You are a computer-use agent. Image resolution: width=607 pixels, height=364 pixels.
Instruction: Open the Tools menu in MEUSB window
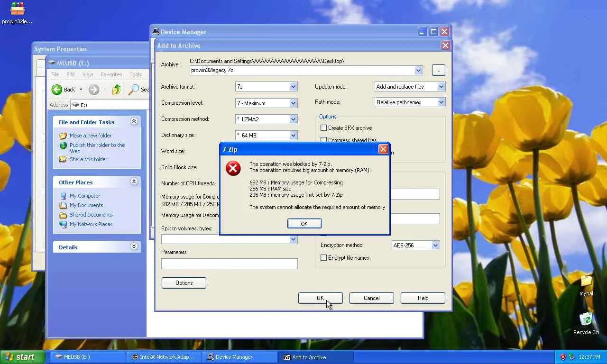pyautogui.click(x=136, y=74)
